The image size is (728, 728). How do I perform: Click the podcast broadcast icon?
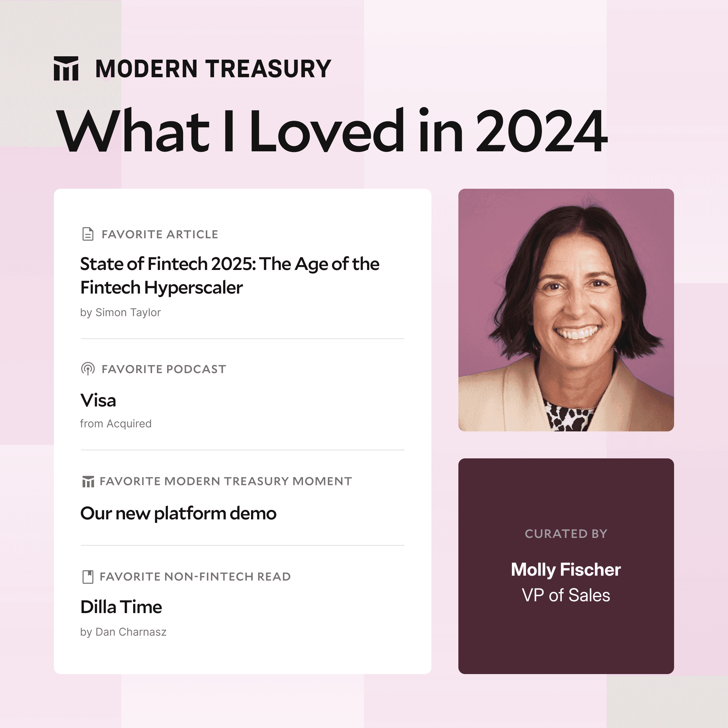click(88, 369)
